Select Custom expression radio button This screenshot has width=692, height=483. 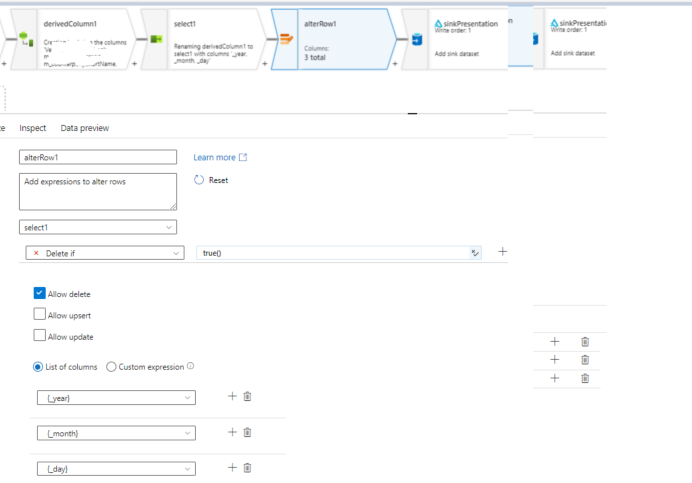[111, 367]
